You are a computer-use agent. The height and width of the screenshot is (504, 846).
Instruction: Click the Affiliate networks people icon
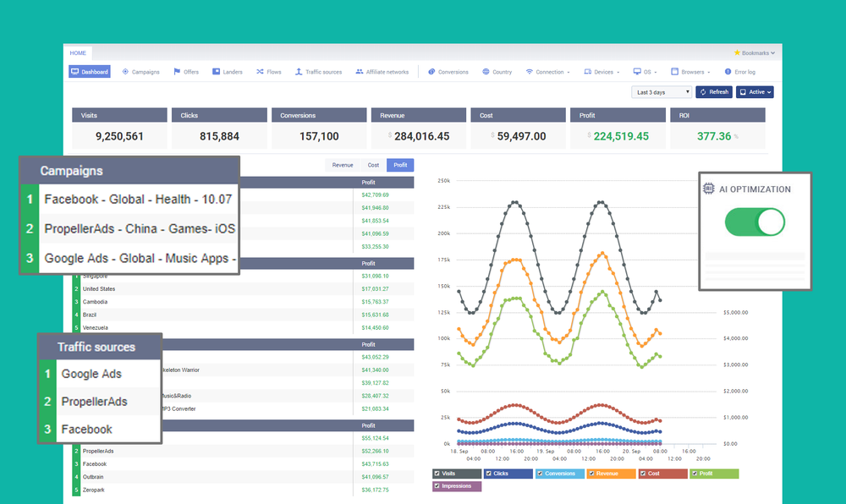tap(360, 72)
